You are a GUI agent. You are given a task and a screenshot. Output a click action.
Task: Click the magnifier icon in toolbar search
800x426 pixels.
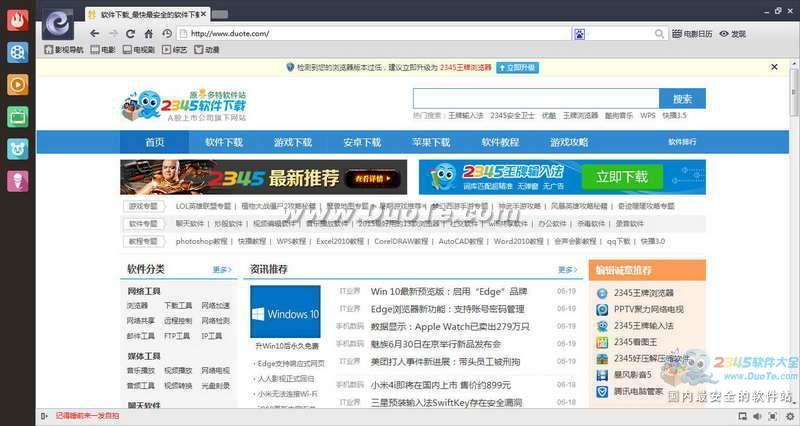659,34
